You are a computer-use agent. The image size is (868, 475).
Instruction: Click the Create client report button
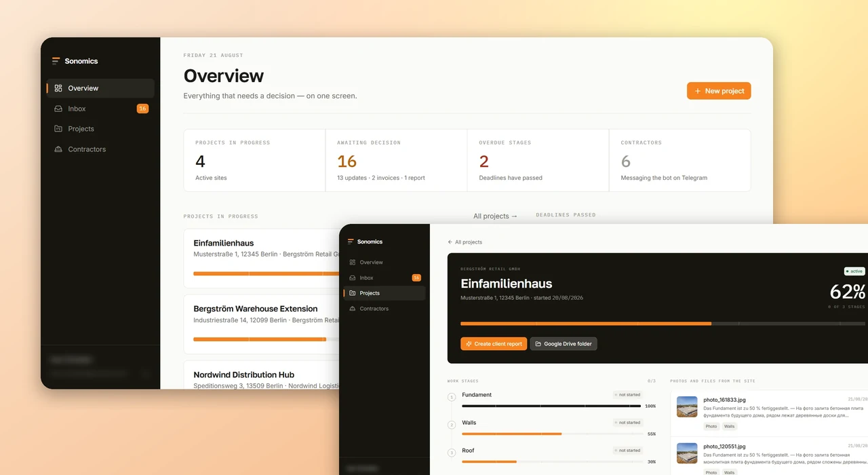click(494, 344)
